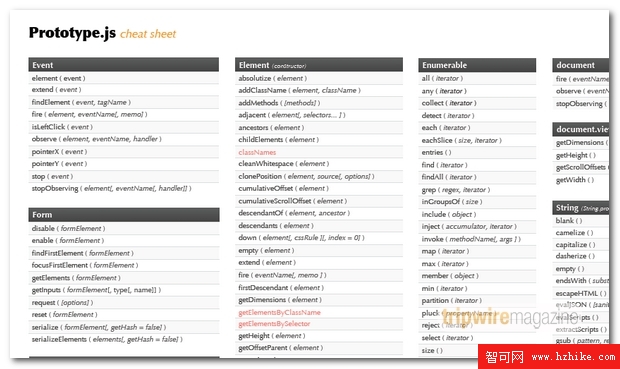Click "observe ( element, eventName, handler )" row
This screenshot has height=369, width=620.
click(x=124, y=139)
